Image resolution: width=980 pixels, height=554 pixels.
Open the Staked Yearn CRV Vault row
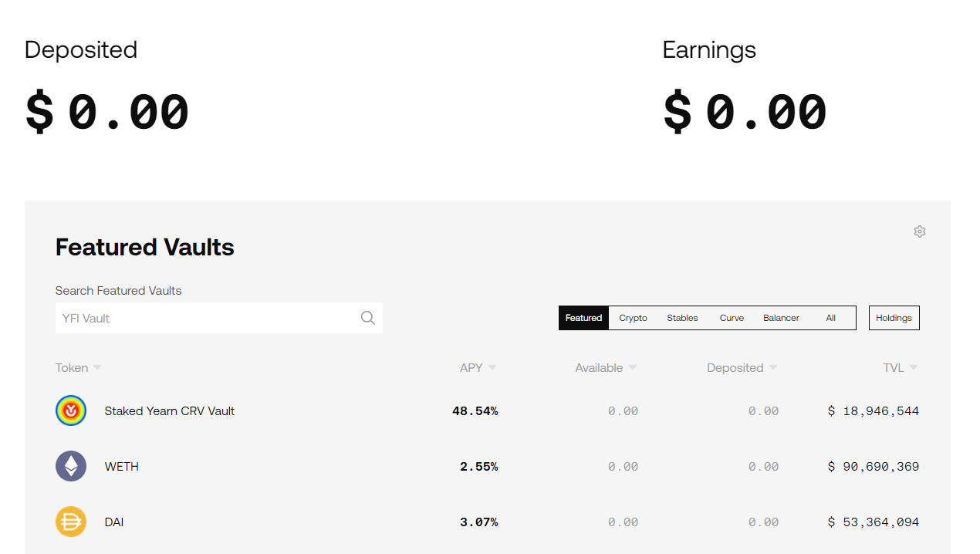(488, 411)
